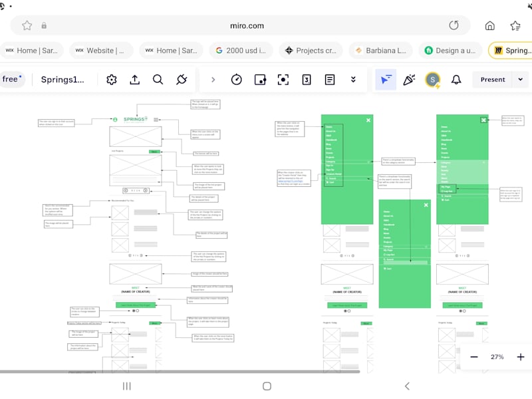
Task: Switch to second Home | Sar... tab
Action: tap(172, 51)
